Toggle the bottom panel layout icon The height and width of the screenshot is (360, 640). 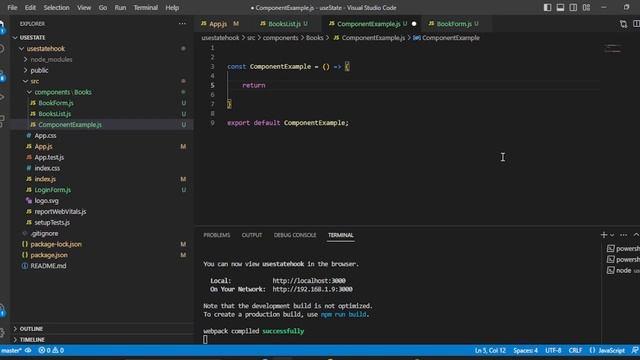pyautogui.click(x=560, y=7)
